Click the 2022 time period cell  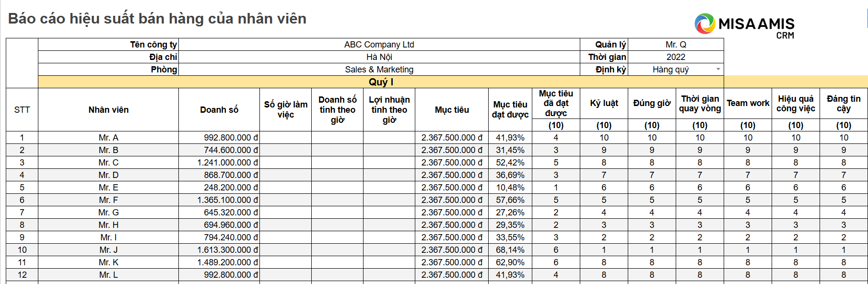[676, 57]
